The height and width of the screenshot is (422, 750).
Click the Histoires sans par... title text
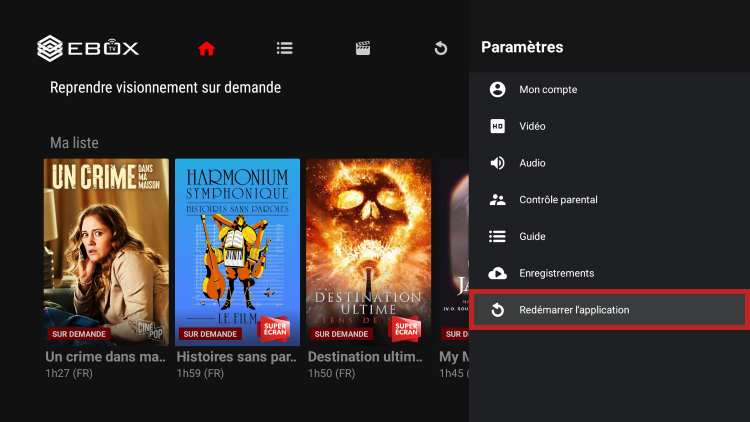[236, 357]
